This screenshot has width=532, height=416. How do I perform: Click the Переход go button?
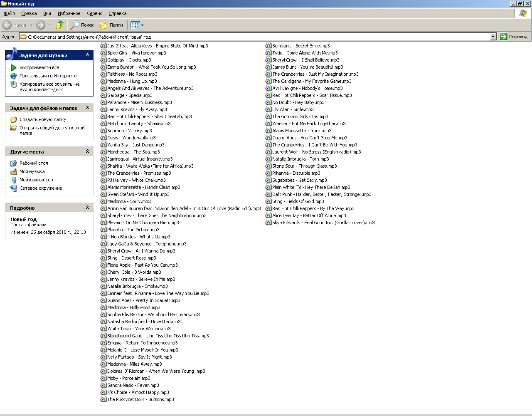click(514, 37)
